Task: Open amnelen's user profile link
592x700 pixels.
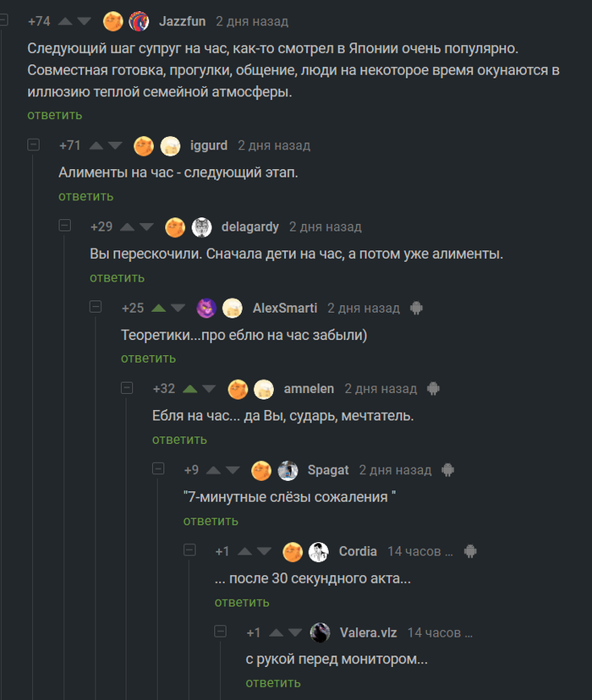Action: 309,389
